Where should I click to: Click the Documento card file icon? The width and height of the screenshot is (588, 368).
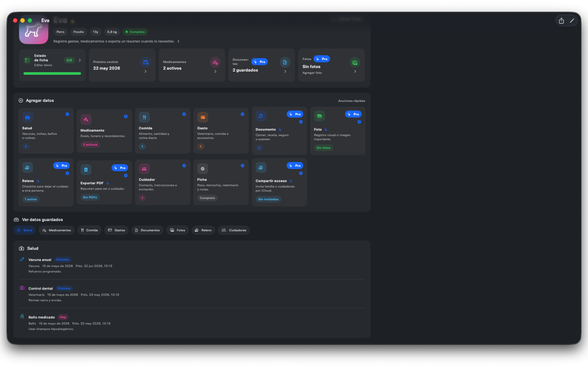coord(261,116)
